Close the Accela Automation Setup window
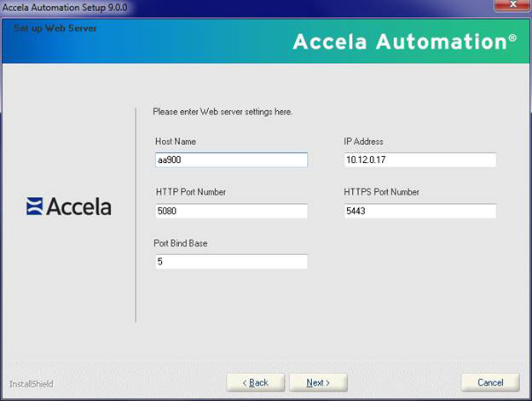The image size is (532, 401). pyautogui.click(x=513, y=5)
